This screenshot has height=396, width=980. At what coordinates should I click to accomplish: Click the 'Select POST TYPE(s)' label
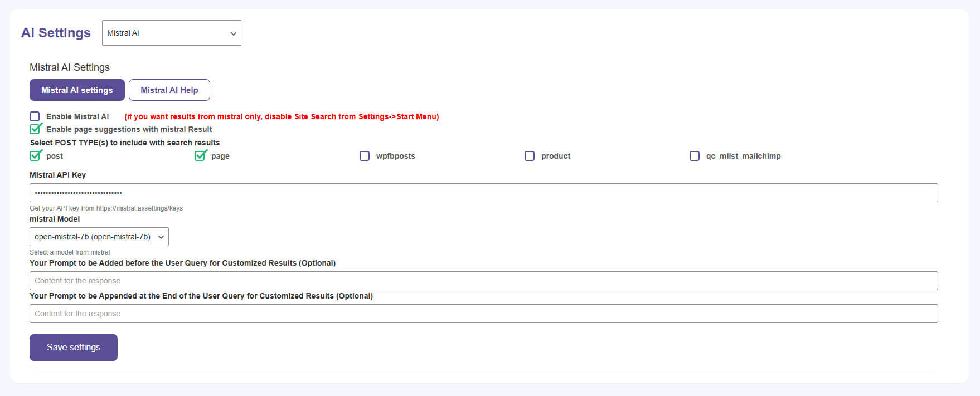pos(125,143)
